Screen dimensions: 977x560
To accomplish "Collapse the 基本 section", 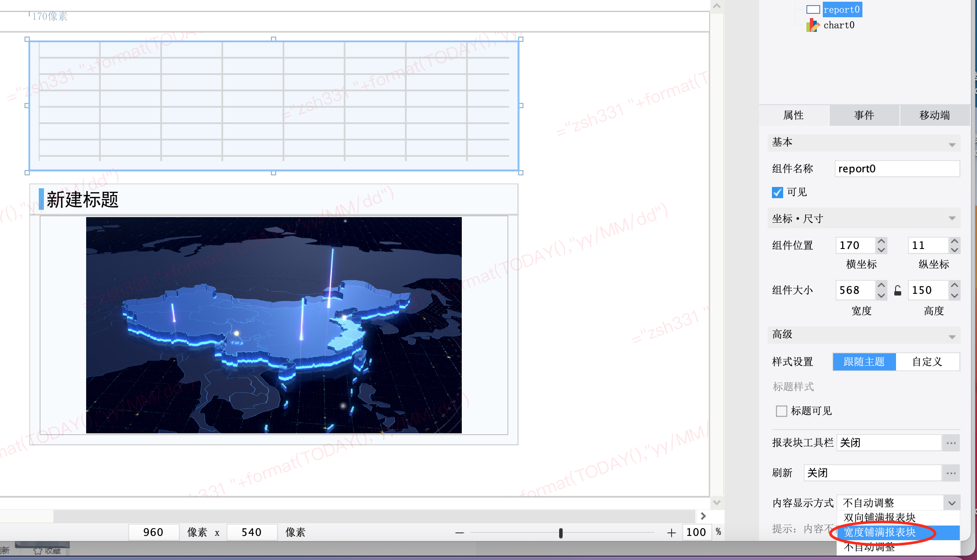I will [952, 144].
